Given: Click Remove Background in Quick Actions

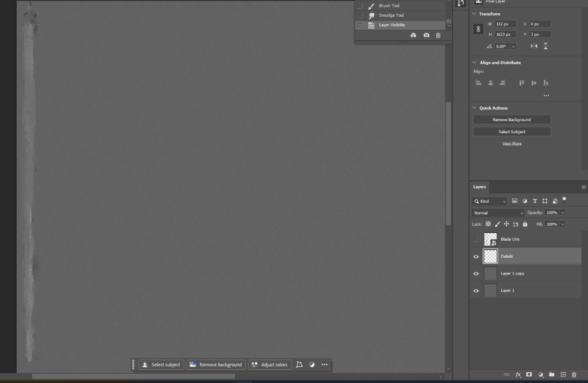Looking at the screenshot, I should coord(512,120).
